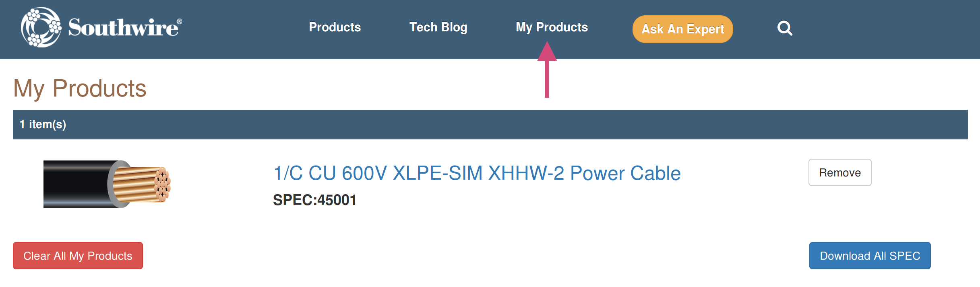This screenshot has width=980, height=287.
Task: Remove the XHHW-2 Power Cable item
Action: [x=840, y=172]
